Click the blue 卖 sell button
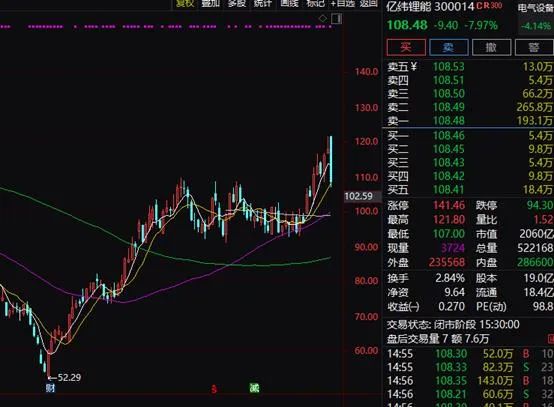554x407 pixels. click(449, 47)
